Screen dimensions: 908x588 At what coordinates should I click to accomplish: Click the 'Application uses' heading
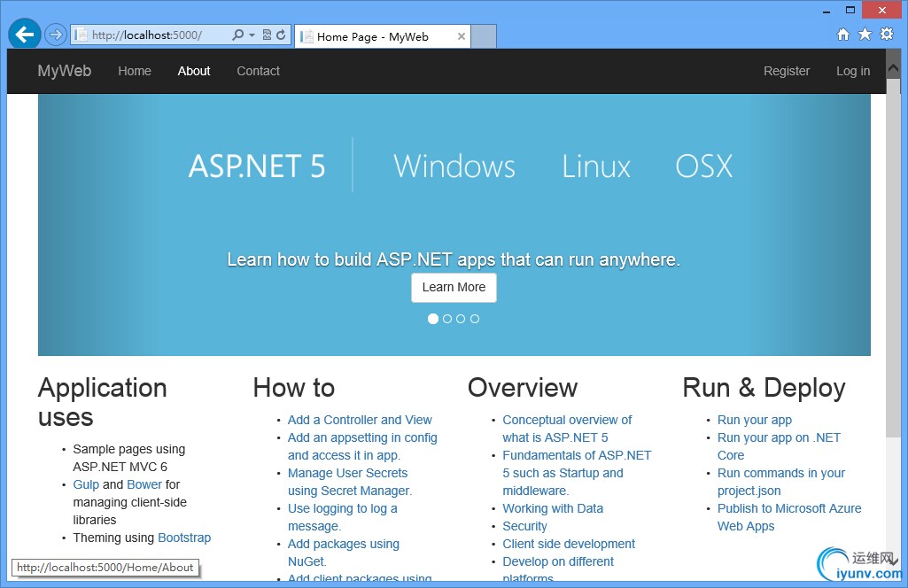tap(103, 402)
